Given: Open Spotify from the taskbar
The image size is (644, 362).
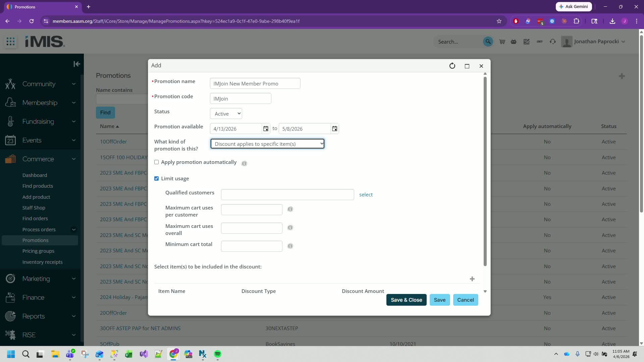Looking at the screenshot, I should point(218,354).
